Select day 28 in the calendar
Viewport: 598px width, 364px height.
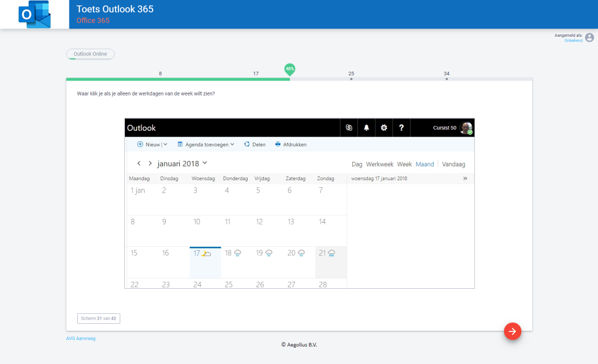[322, 285]
